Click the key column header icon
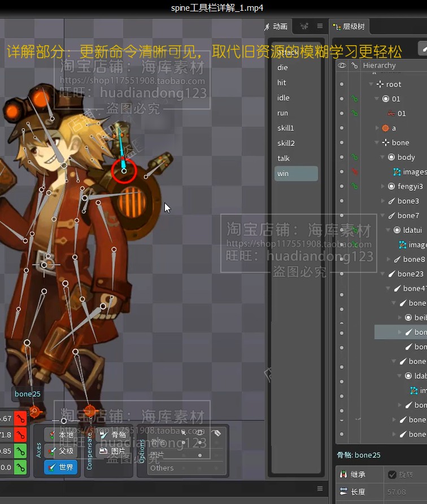Viewport: 427px width, 504px height. [x=354, y=65]
